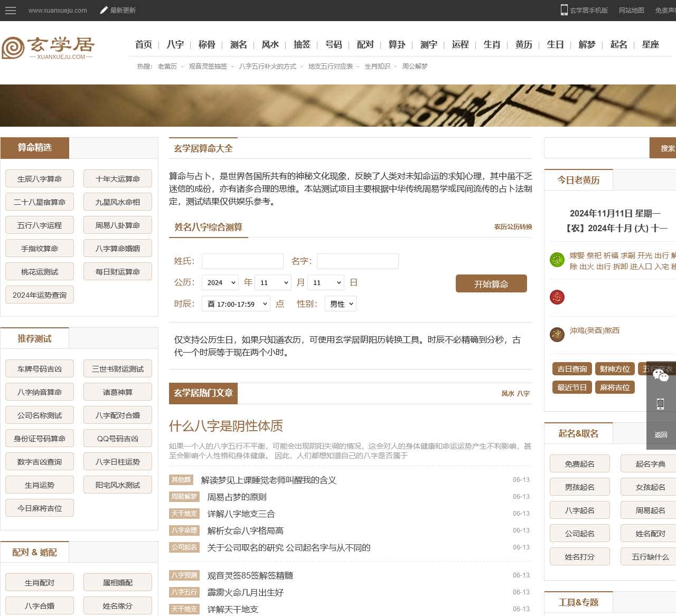The image size is (676, 616).
Task: Open article 周易占梦的原则
Action: (x=237, y=497)
